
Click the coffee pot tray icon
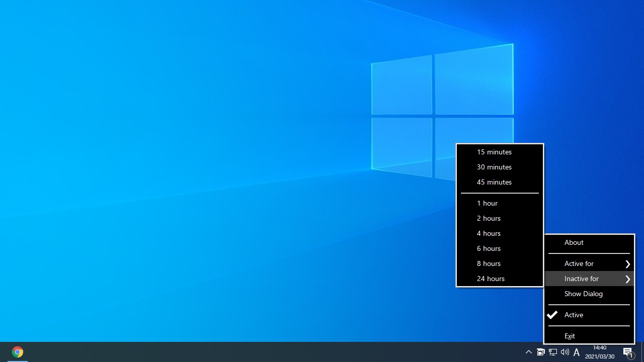[x=541, y=352]
